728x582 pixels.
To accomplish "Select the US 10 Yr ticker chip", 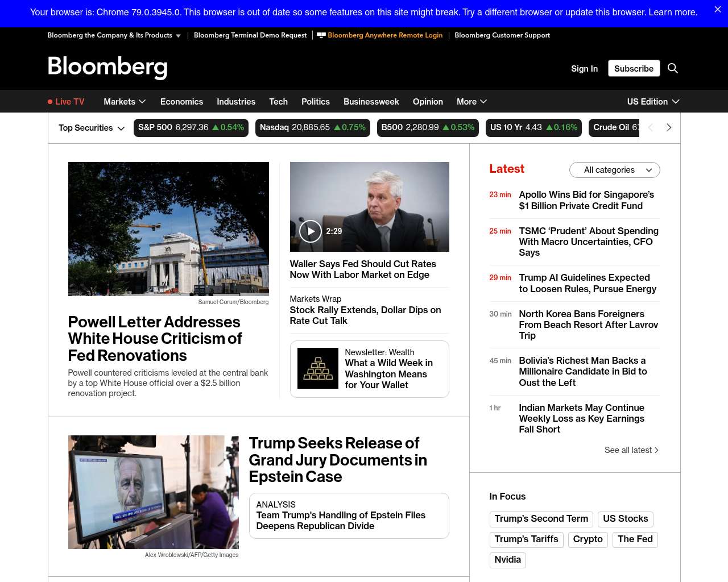I will 534,128.
